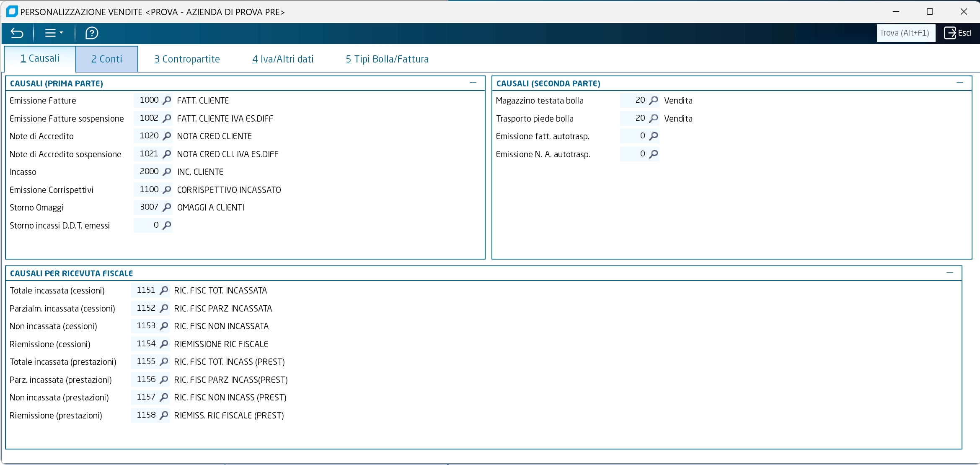The image size is (980, 465).
Task: Click the back arrow toolbar icon
Action: (x=17, y=33)
